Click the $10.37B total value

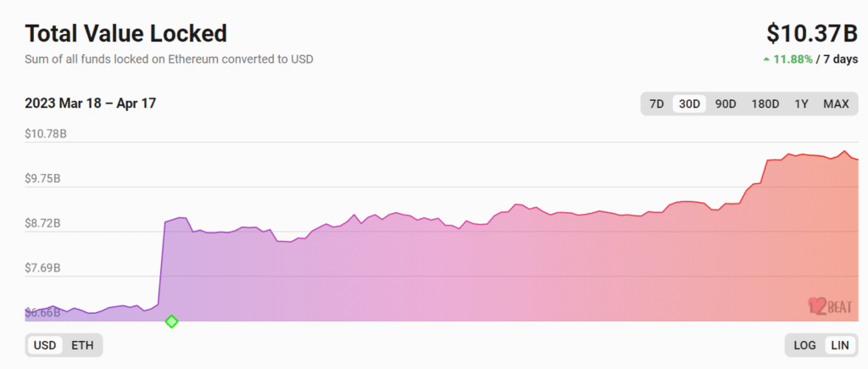pyautogui.click(x=812, y=34)
